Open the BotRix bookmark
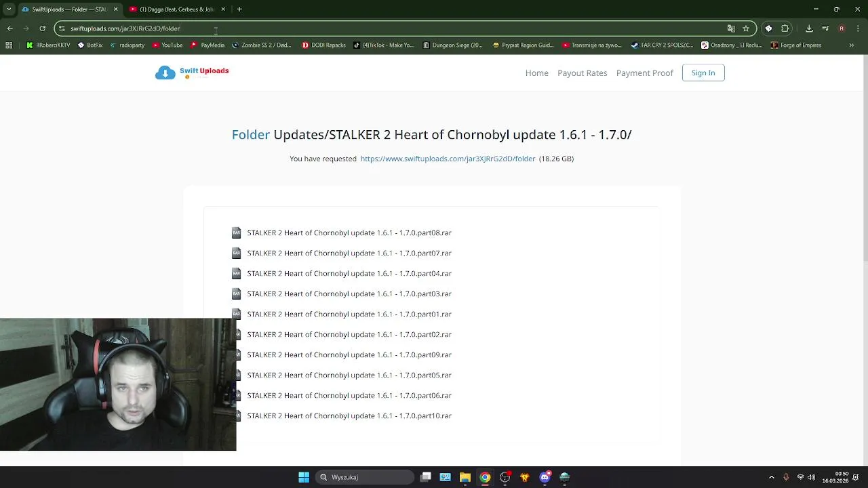868x488 pixels. point(90,45)
